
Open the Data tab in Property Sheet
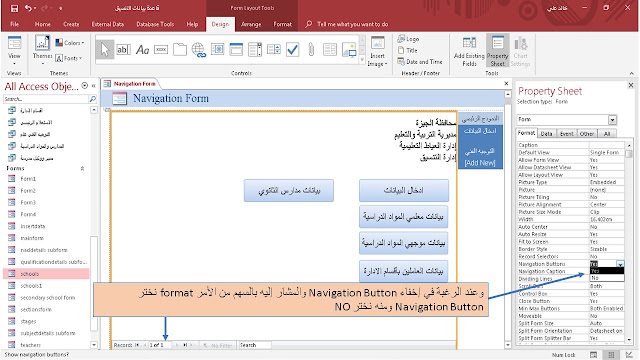(546, 133)
